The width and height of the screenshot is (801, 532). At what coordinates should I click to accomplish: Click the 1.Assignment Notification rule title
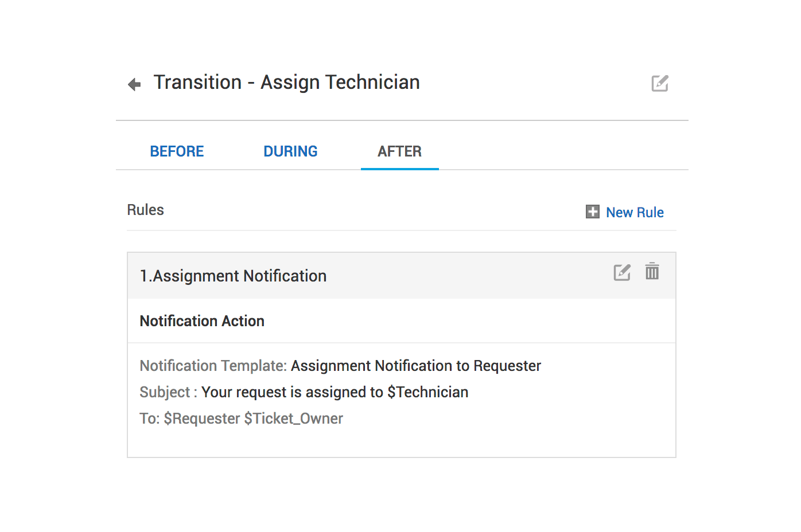tap(234, 276)
